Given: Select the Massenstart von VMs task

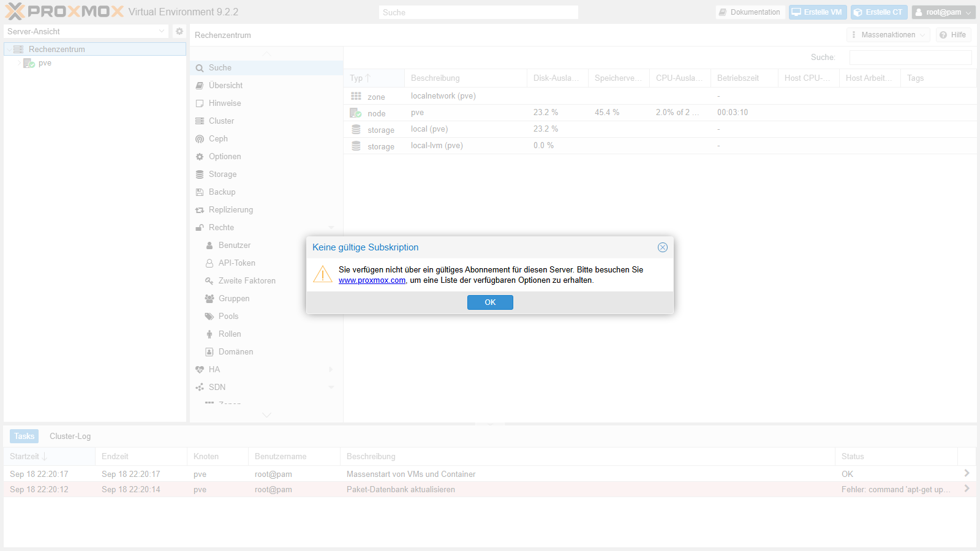Looking at the screenshot, I should click(490, 474).
